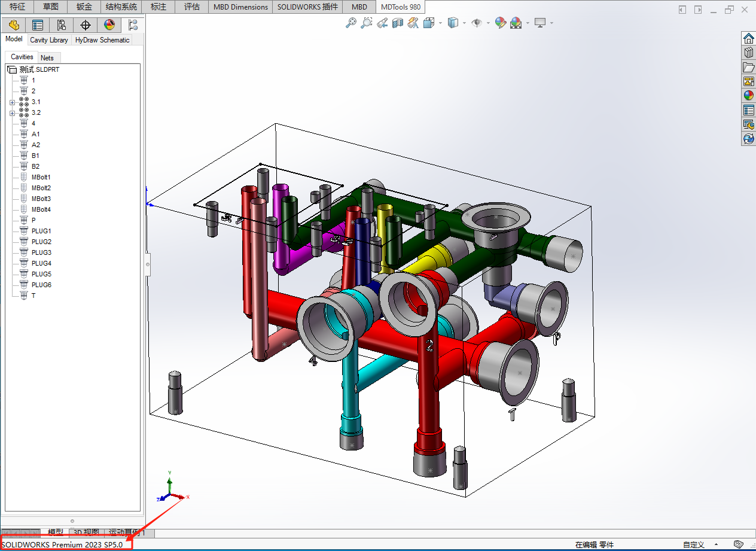The width and height of the screenshot is (756, 551).
Task: Open the bottom globe icon in task pane
Action: tap(749, 139)
